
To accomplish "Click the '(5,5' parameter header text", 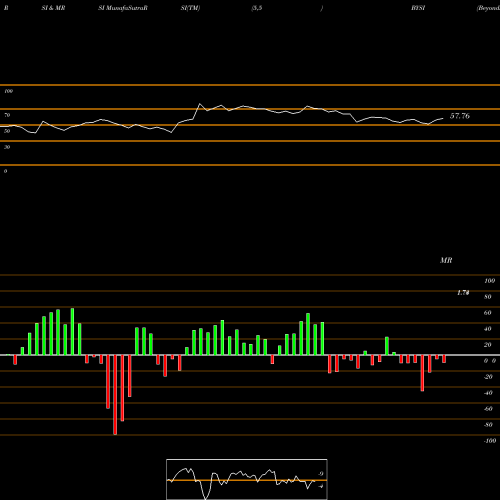I will 257,8.
